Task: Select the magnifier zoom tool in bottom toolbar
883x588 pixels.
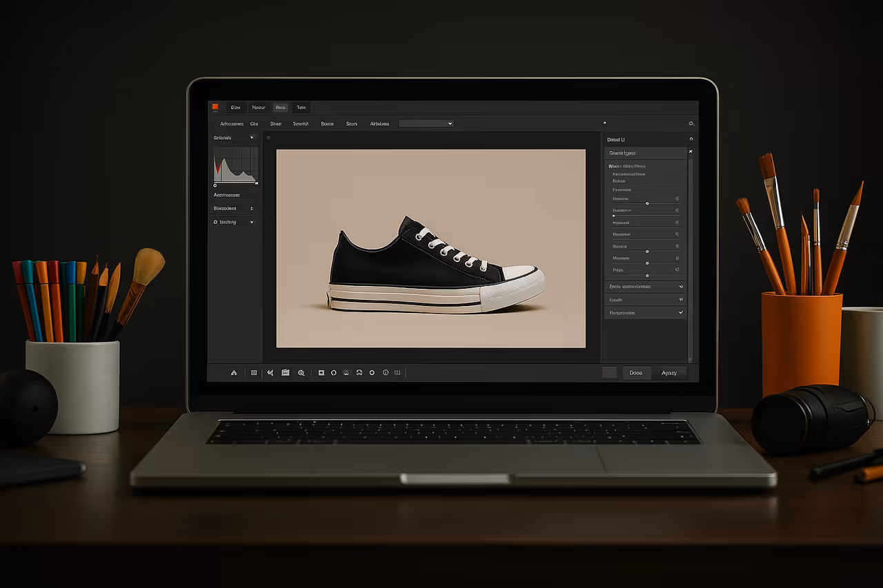Action: pyautogui.click(x=301, y=372)
